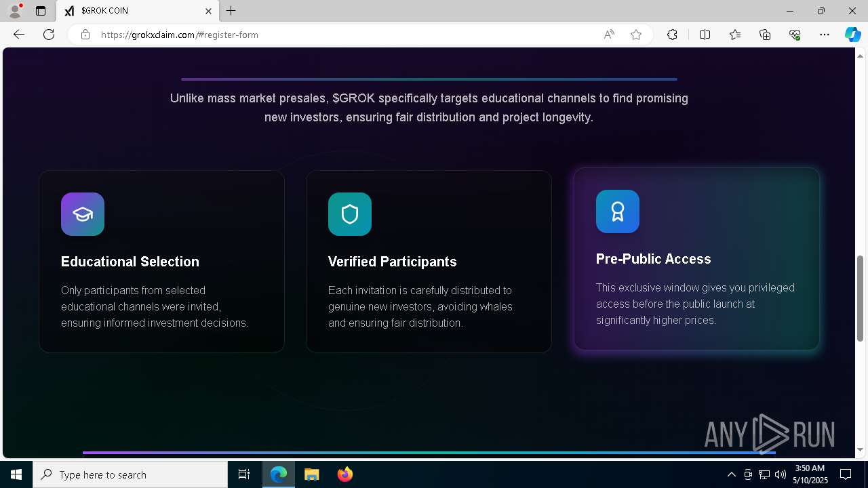Image resolution: width=868 pixels, height=488 pixels.
Task: Open Settings and more ellipsis menu
Action: [825, 35]
